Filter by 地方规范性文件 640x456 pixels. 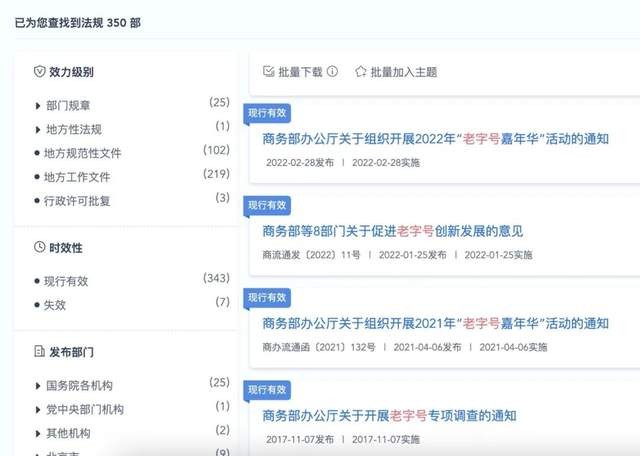82,153
